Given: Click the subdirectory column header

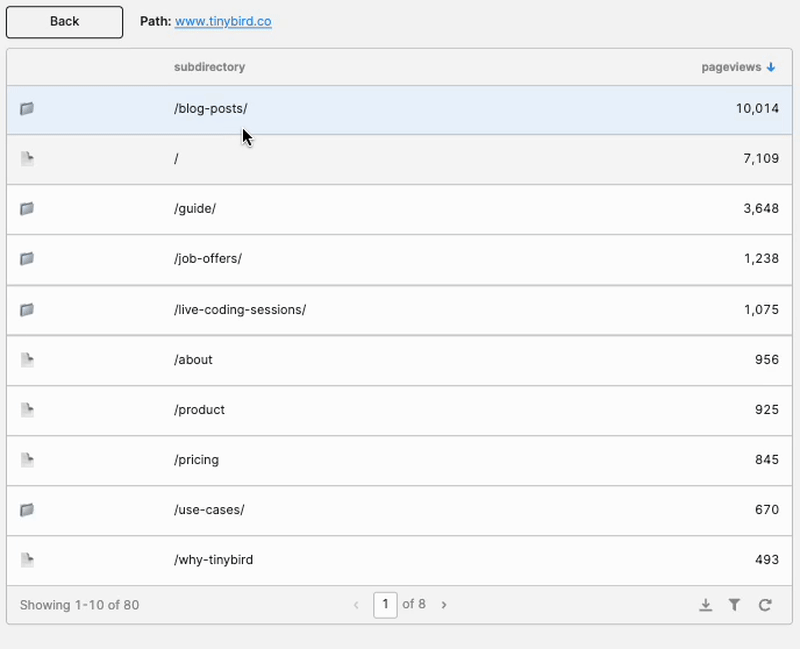Looking at the screenshot, I should tap(209, 67).
